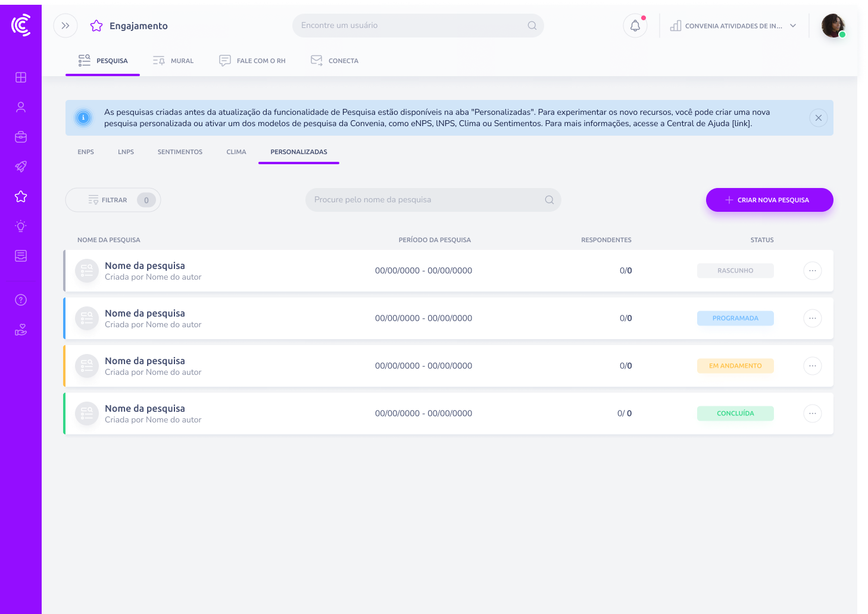Click the Convenia logo icon
The height and width of the screenshot is (614, 868).
click(x=21, y=26)
